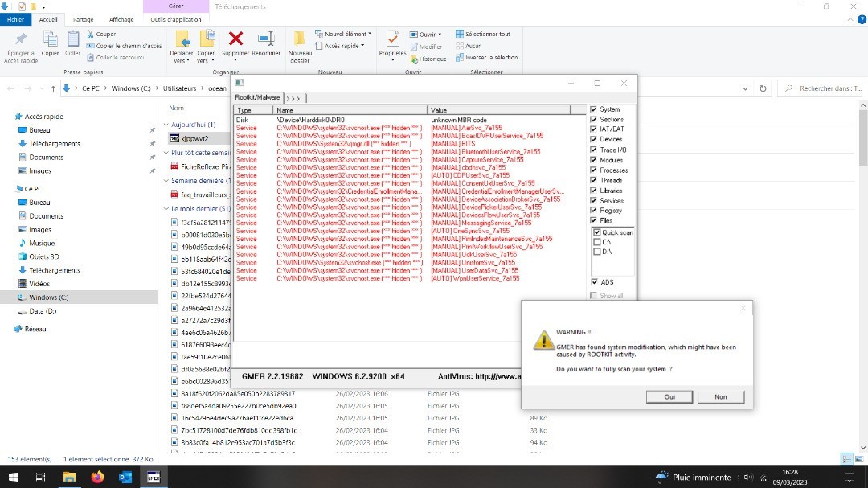The height and width of the screenshot is (488, 868).
Task: Click Copier vers icon in Organiser group
Action: coord(207,39)
